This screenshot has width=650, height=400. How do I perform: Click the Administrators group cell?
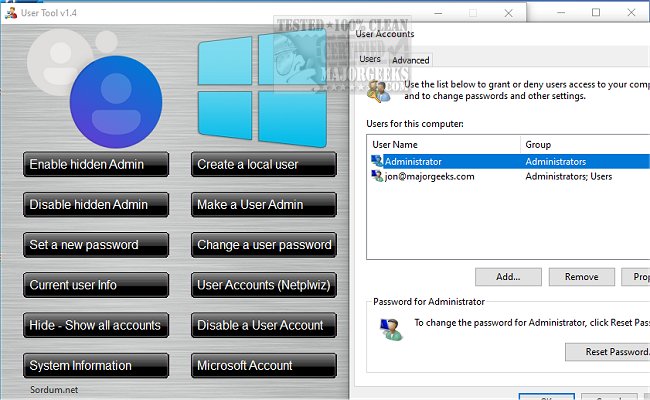pyautogui.click(x=555, y=161)
